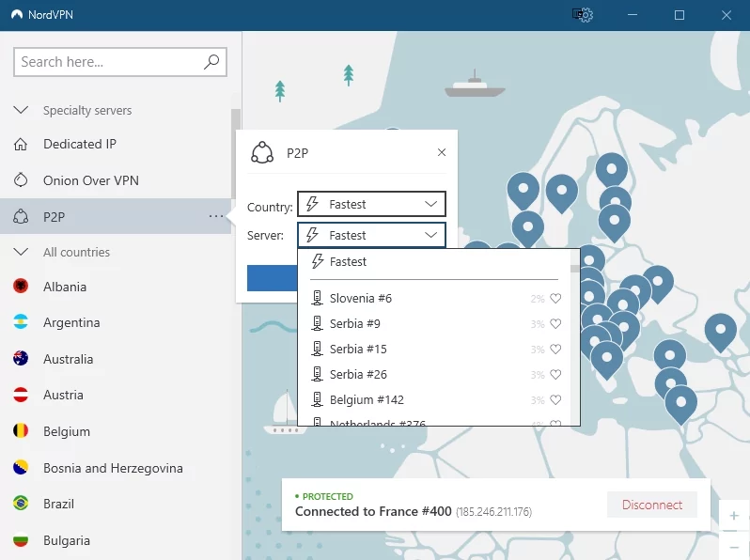The image size is (750, 560).
Task: Select Bulgaria in the country list
Action: [116, 540]
